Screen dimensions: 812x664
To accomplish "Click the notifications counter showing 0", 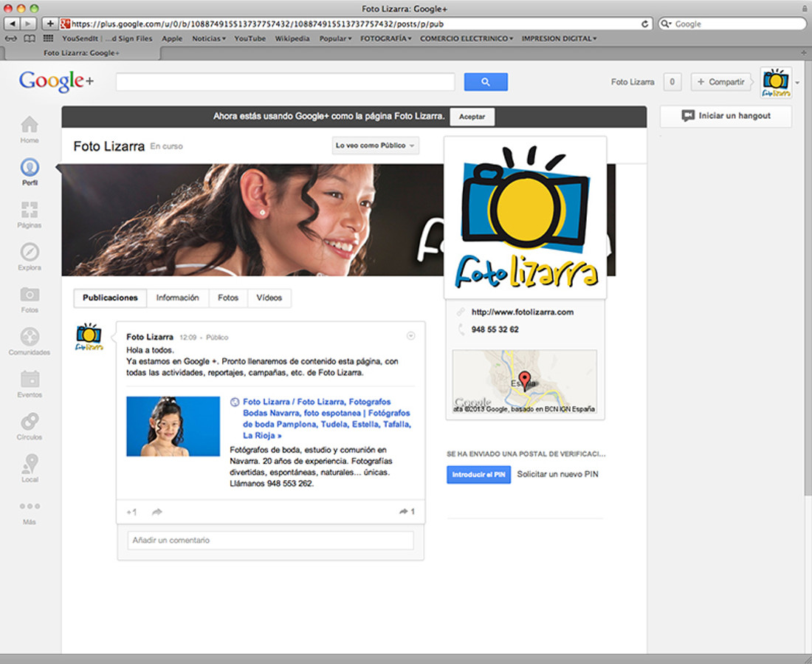I will [x=672, y=82].
